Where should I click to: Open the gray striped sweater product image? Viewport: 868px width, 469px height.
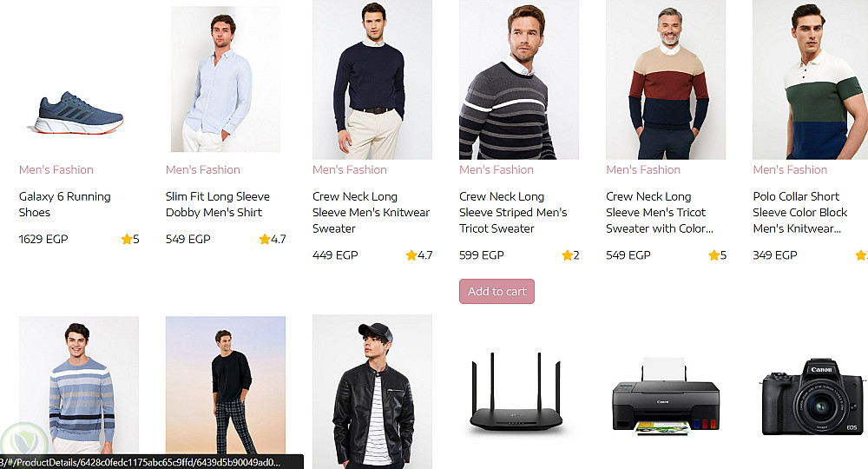(518, 80)
